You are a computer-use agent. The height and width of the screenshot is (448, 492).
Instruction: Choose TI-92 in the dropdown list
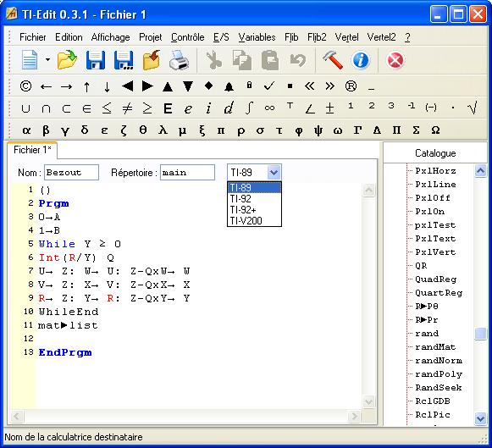(x=254, y=198)
